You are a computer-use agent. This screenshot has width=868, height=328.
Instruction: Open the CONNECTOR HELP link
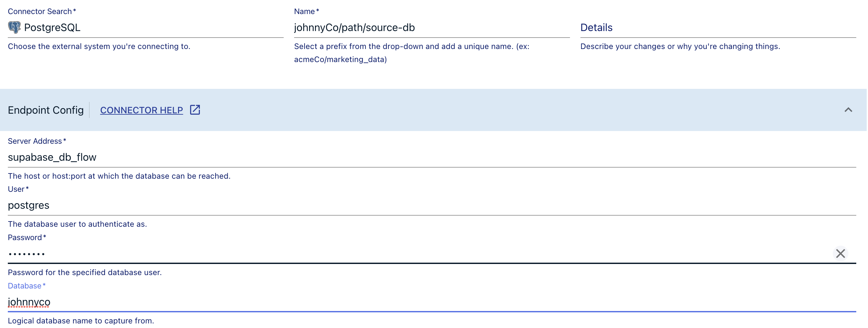[142, 110]
